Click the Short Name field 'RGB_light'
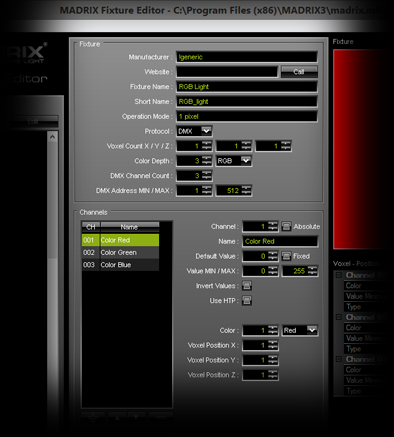 [x=247, y=101]
